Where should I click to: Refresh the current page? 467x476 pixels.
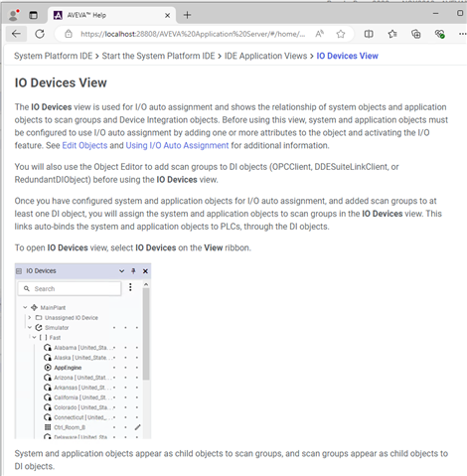(40, 34)
